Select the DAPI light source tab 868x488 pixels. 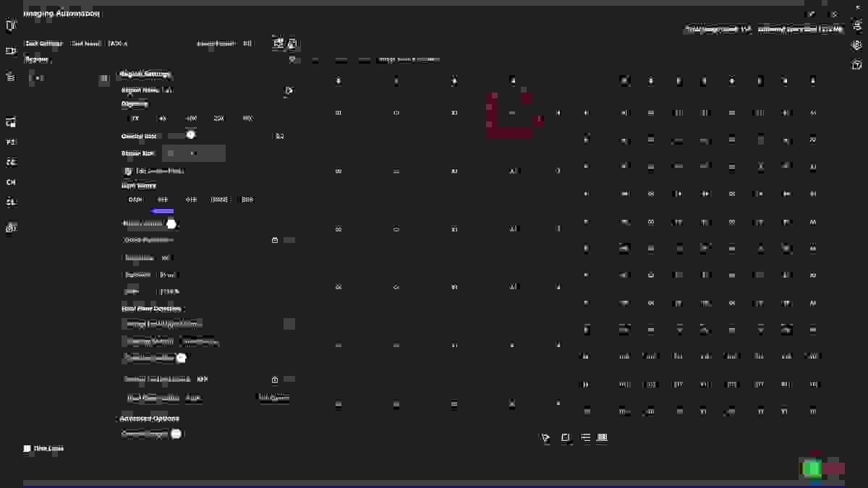(x=135, y=200)
